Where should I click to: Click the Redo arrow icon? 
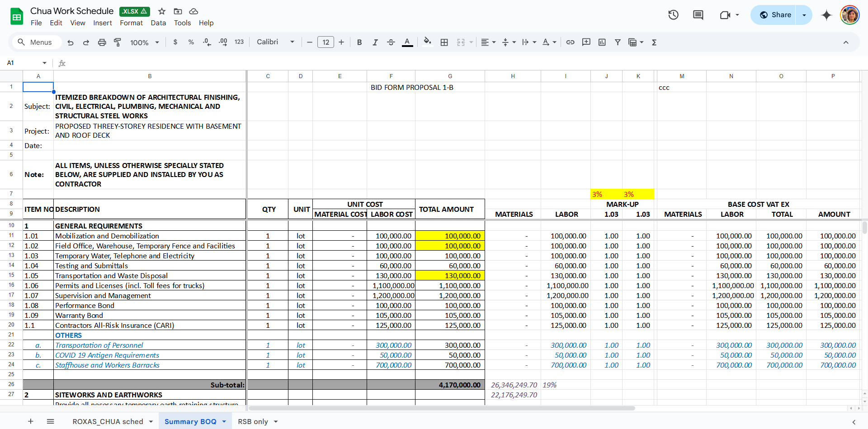tap(86, 42)
